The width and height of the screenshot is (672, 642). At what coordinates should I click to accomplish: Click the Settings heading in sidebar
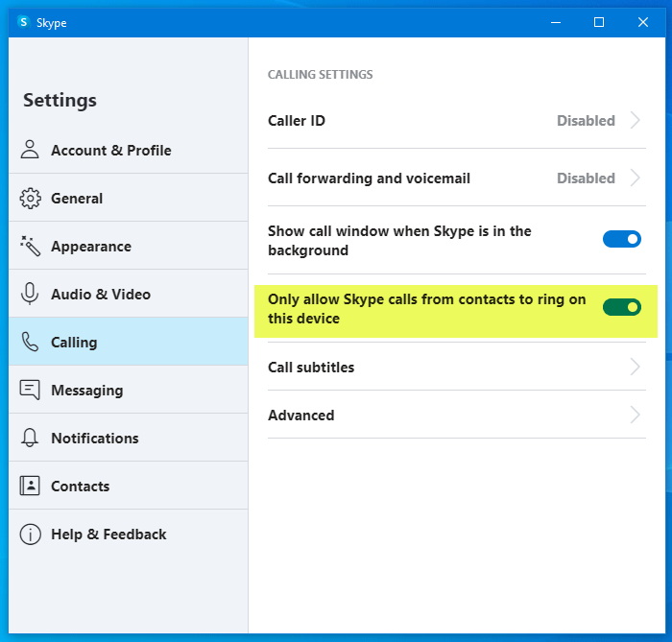pos(60,101)
